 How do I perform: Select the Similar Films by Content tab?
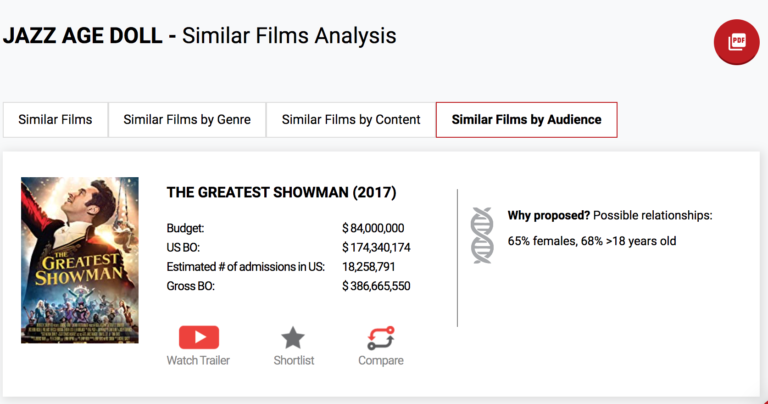(350, 120)
